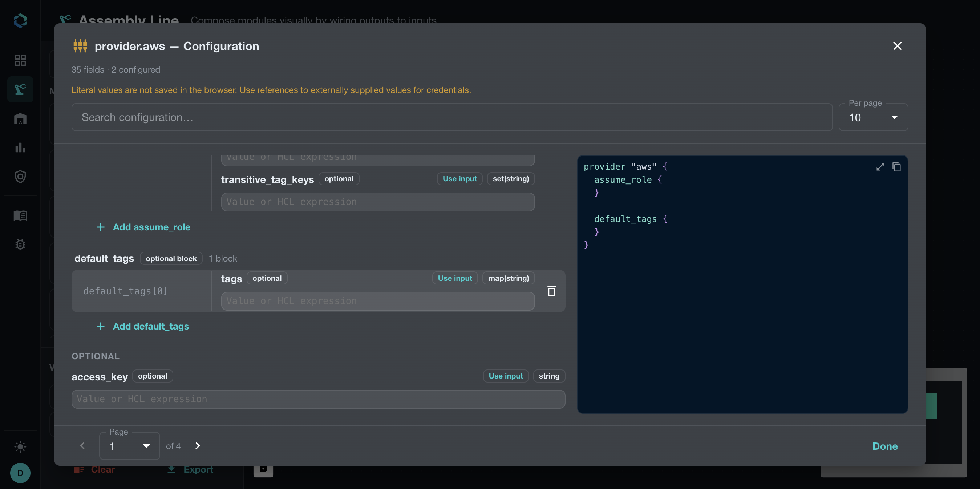Open the Page number dropdown
Screen dimensions: 980x489
click(129, 446)
